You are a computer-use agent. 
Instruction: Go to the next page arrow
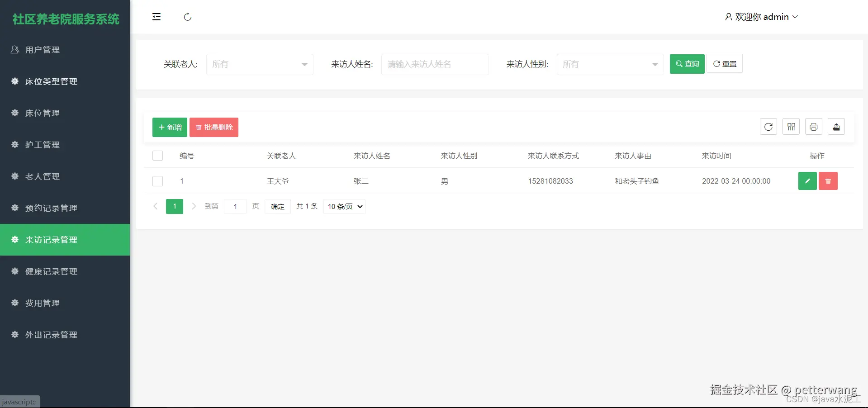pyautogui.click(x=194, y=206)
